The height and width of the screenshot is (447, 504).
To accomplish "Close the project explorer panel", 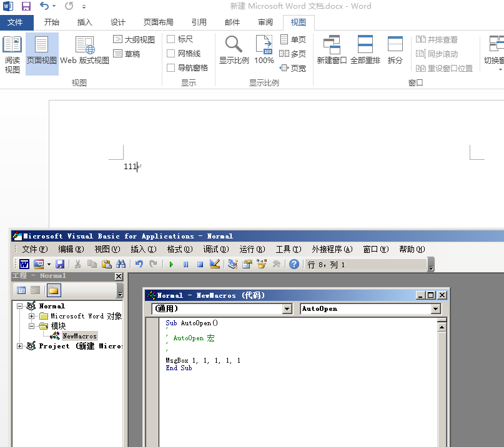I will pos(119,277).
